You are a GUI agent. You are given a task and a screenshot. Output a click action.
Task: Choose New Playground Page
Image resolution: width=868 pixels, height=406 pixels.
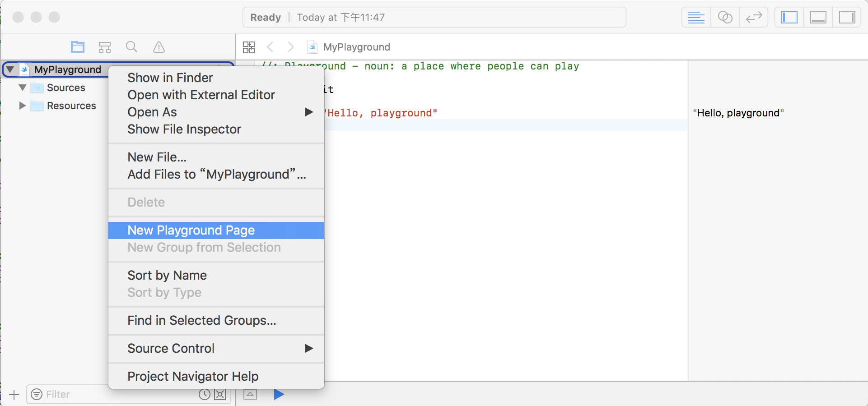point(216,230)
